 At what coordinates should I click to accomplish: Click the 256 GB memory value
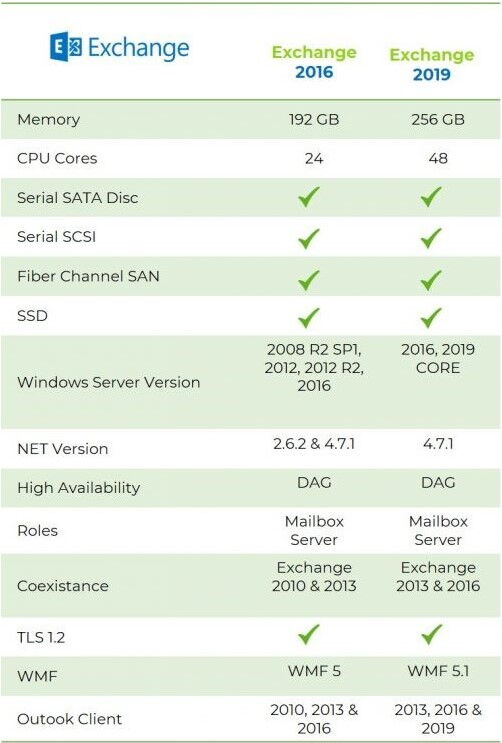[x=438, y=119]
